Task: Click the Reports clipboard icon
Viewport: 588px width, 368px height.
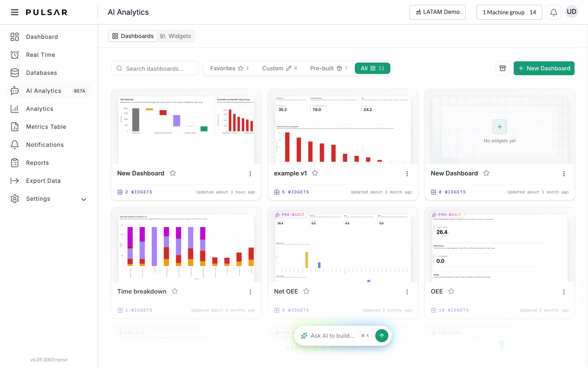Action: pyautogui.click(x=14, y=163)
